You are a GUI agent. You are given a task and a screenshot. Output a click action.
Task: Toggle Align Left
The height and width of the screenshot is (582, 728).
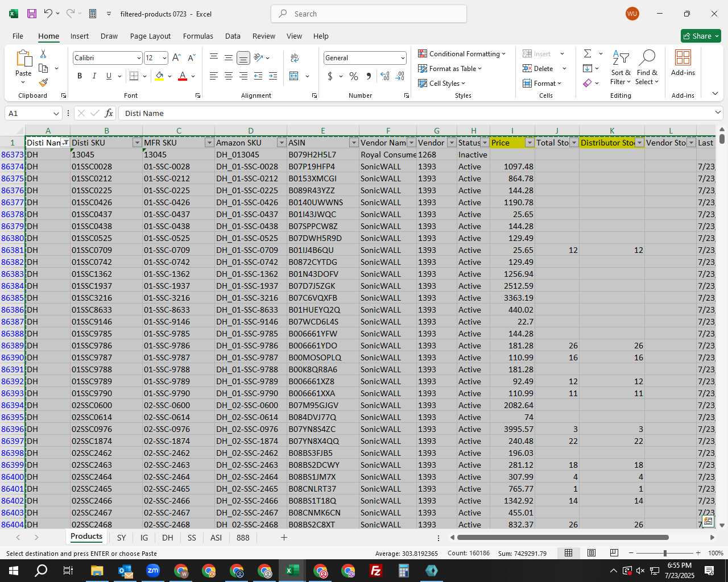(214, 76)
